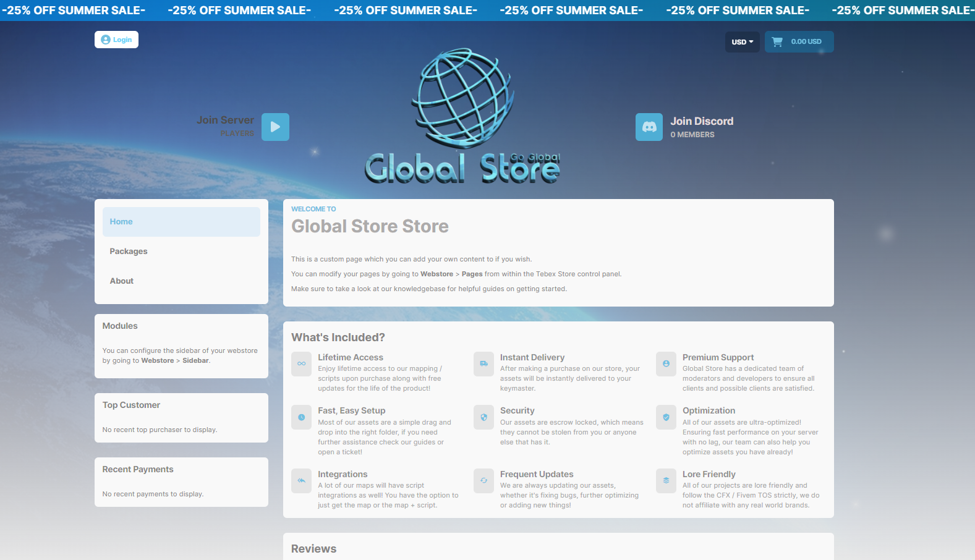Click the Join Server play icon
This screenshot has height=560, width=975.
pyautogui.click(x=275, y=127)
